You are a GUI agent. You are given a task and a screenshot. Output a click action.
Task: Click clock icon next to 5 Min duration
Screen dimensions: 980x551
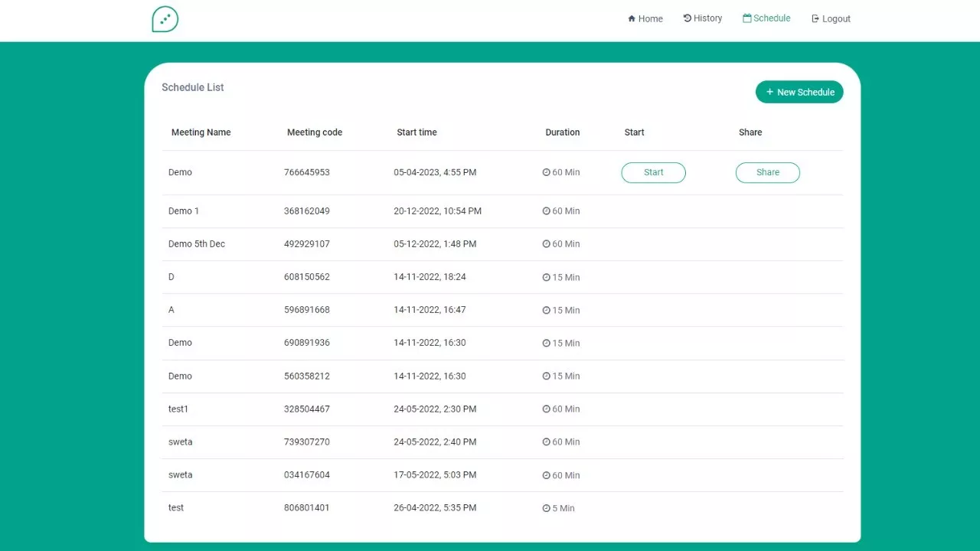(547, 508)
